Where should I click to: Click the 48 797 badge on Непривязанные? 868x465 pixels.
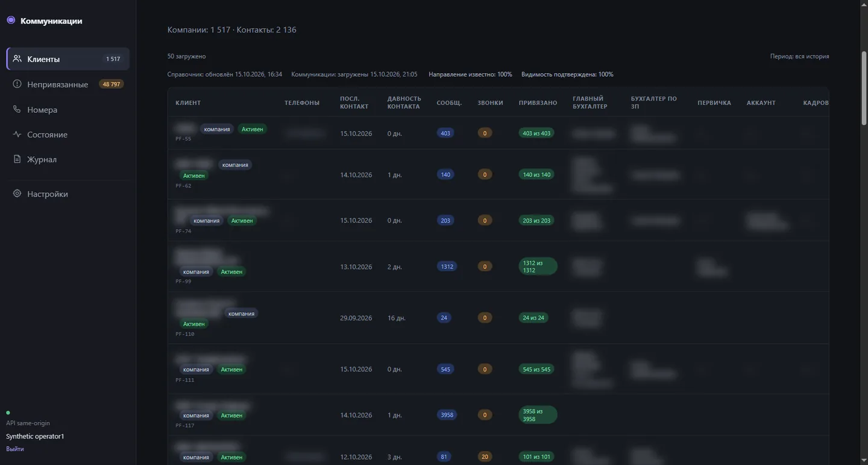point(112,84)
